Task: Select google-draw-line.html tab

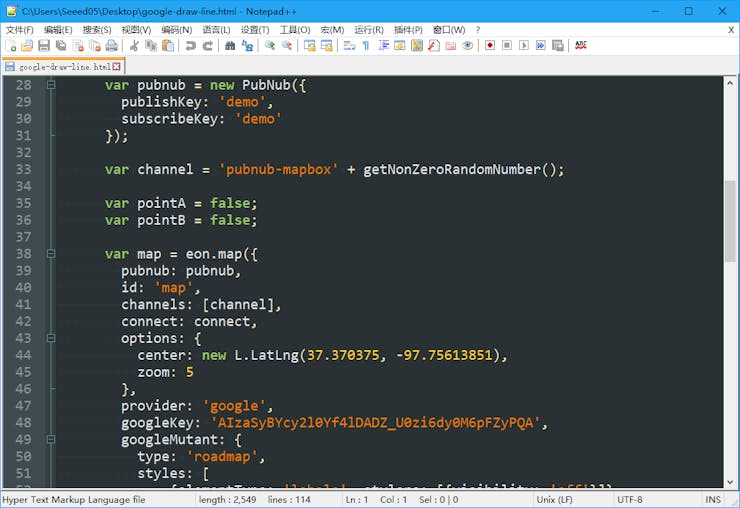Action: coord(62,67)
